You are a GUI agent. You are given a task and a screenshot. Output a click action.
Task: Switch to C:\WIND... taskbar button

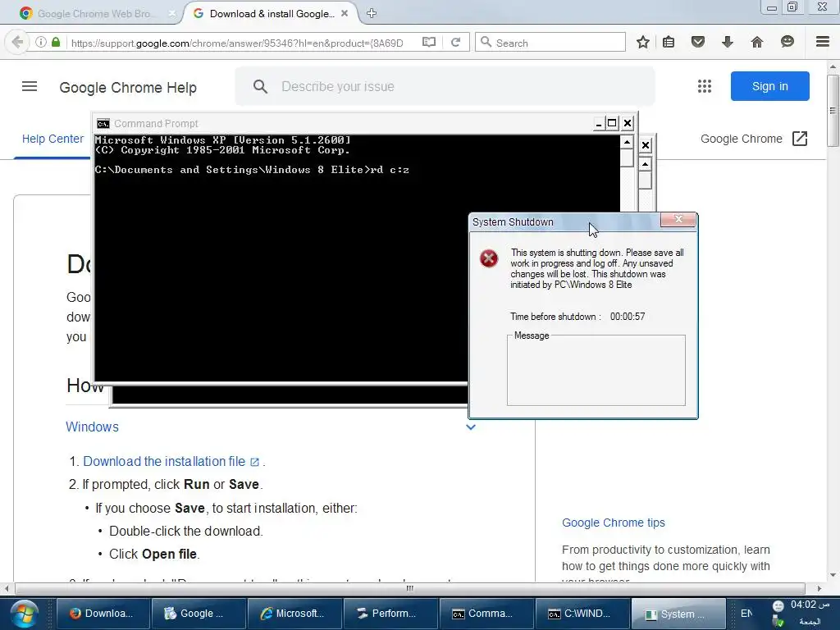[582, 614]
